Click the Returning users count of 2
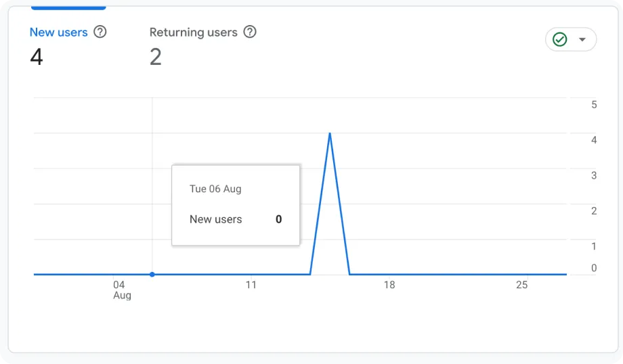Image resolution: width=623 pixels, height=364 pixels. tap(156, 57)
